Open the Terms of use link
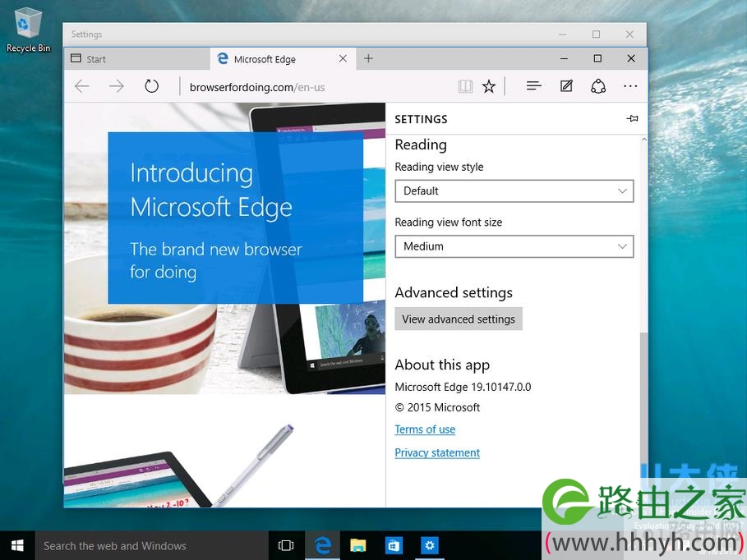 pyautogui.click(x=425, y=429)
